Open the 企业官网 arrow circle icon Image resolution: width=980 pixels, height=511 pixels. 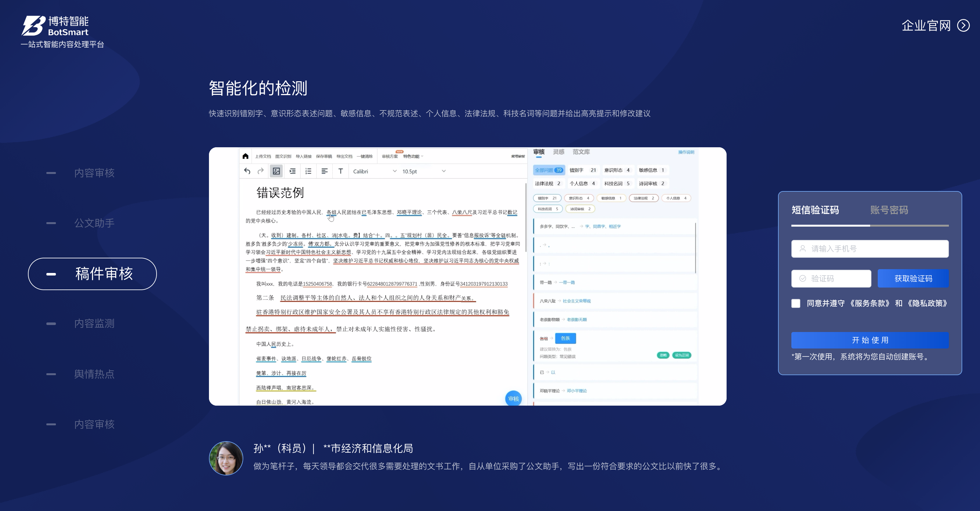pos(963,25)
